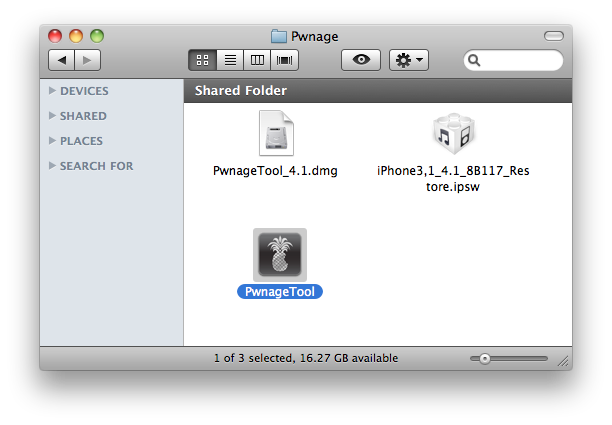Zoom the window with green button
Viewport: 612px width, 425px height.
pos(97,36)
